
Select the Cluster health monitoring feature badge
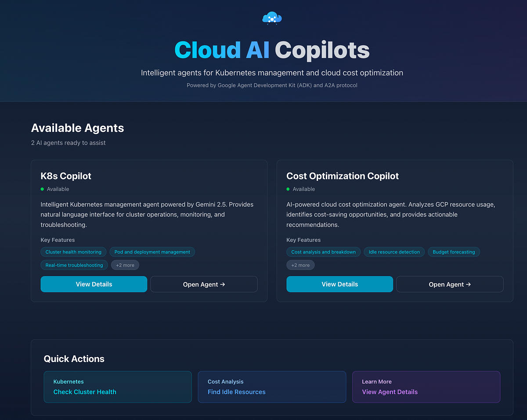(73, 252)
